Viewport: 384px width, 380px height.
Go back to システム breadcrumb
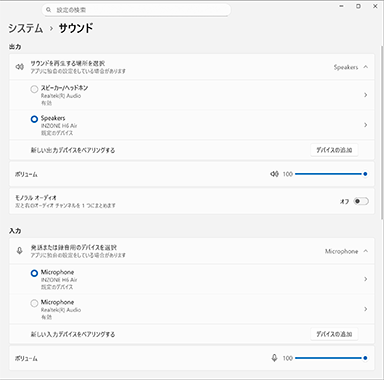click(x=26, y=28)
